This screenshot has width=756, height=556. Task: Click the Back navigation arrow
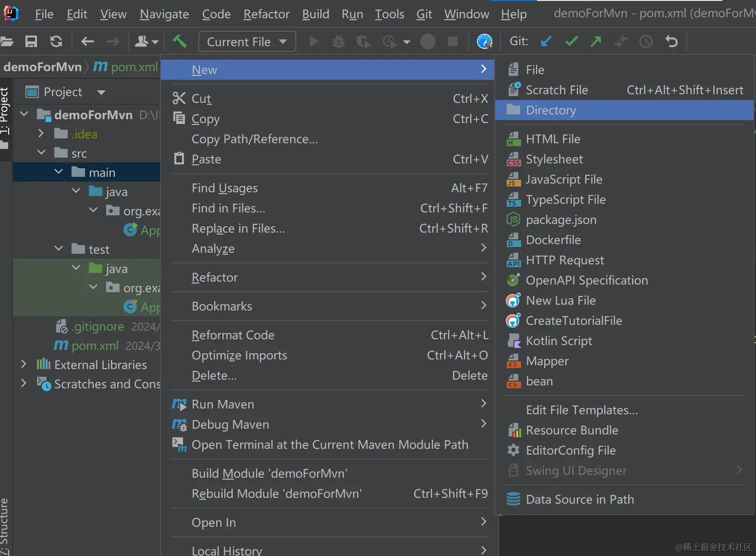pyautogui.click(x=87, y=42)
